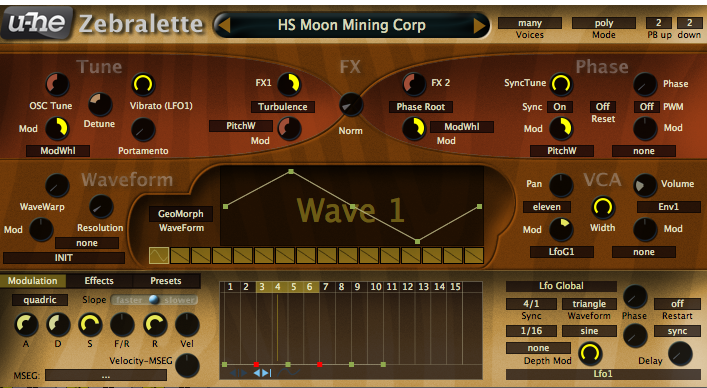Click the F/R envelope knob

tap(122, 325)
